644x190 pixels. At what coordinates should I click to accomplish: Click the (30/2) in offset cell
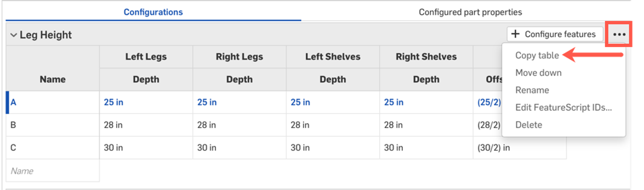[493, 148]
